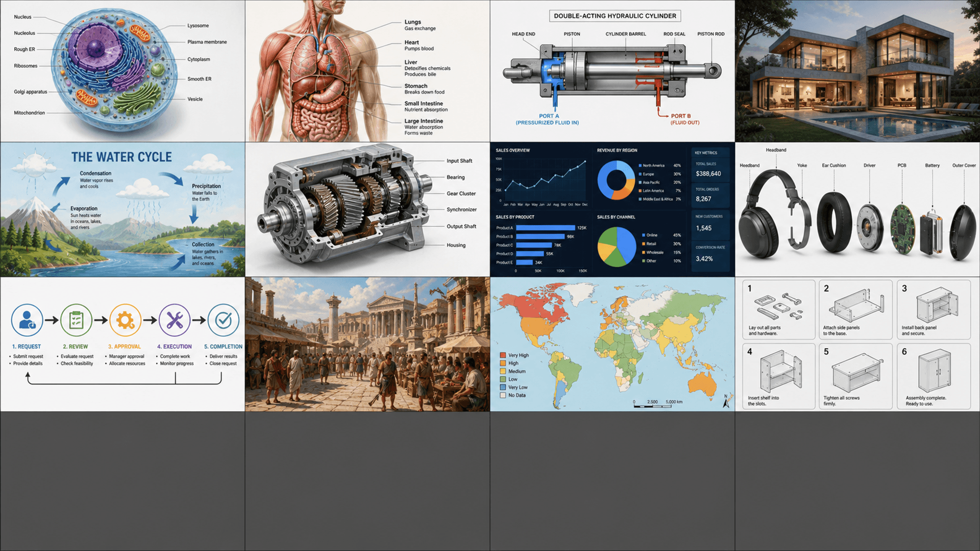The image size is (980, 551).
Task: Open the hydraulic cylinder diagram image
Action: [612, 71]
